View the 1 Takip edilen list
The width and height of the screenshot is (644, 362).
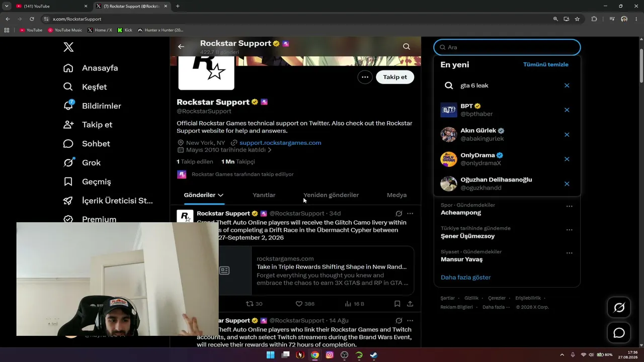[195, 161]
